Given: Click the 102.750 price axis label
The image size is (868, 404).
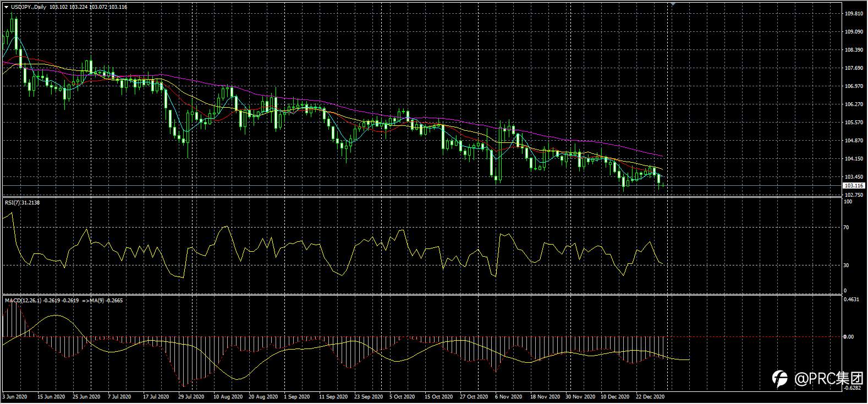Looking at the screenshot, I should point(853,195).
